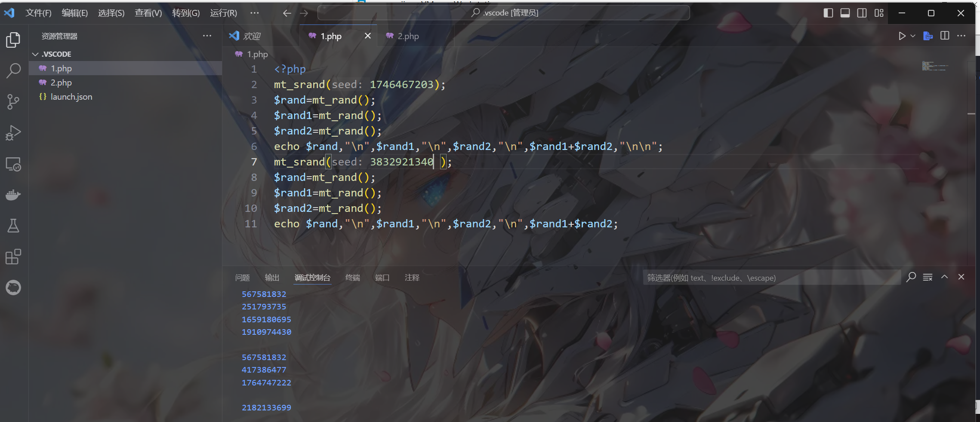Open the Search view in activity bar
This screenshot has width=980, height=422.
tap(13, 71)
